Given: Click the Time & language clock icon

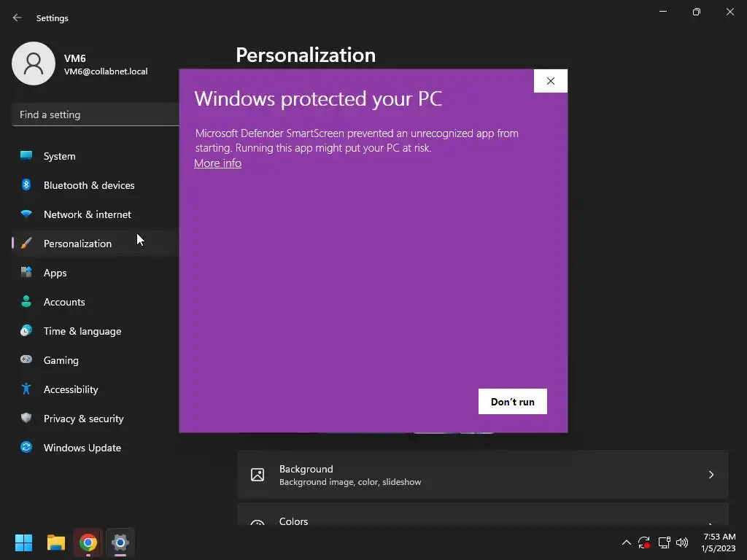Looking at the screenshot, I should pyautogui.click(x=26, y=330).
